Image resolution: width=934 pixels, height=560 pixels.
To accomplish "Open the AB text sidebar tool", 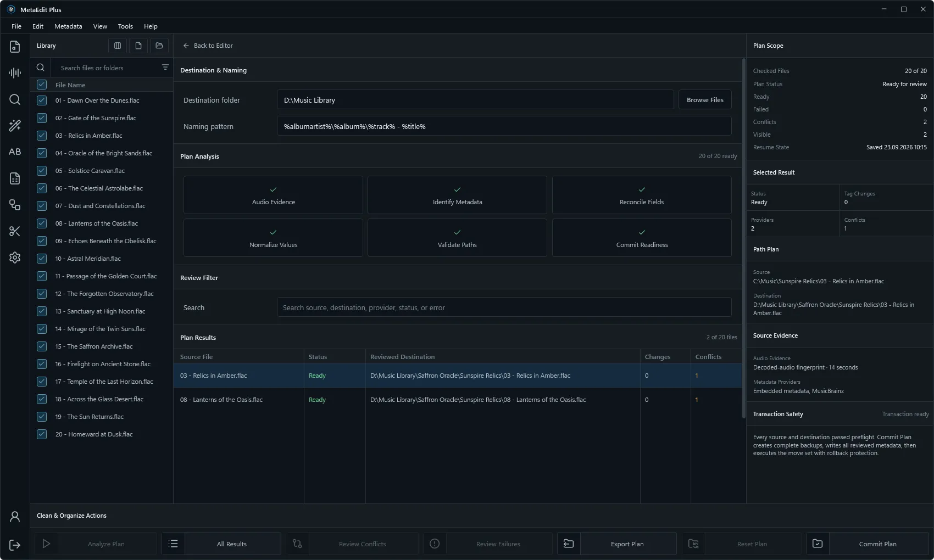I will [x=15, y=152].
